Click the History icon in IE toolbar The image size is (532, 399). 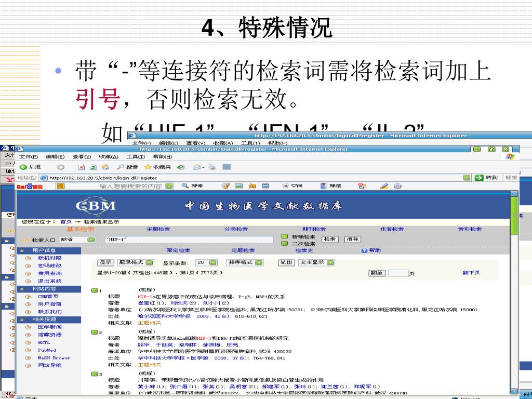[181, 167]
